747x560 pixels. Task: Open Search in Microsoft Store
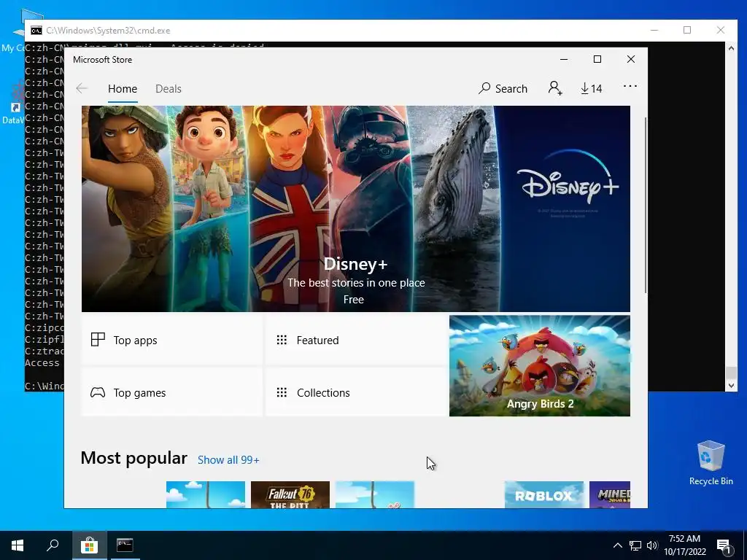click(x=503, y=88)
